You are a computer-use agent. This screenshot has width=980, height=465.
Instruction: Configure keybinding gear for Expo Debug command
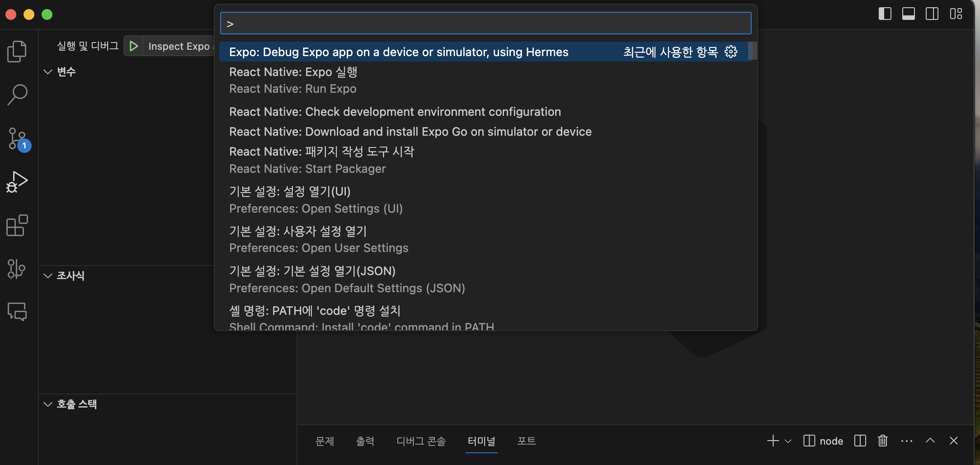point(731,52)
